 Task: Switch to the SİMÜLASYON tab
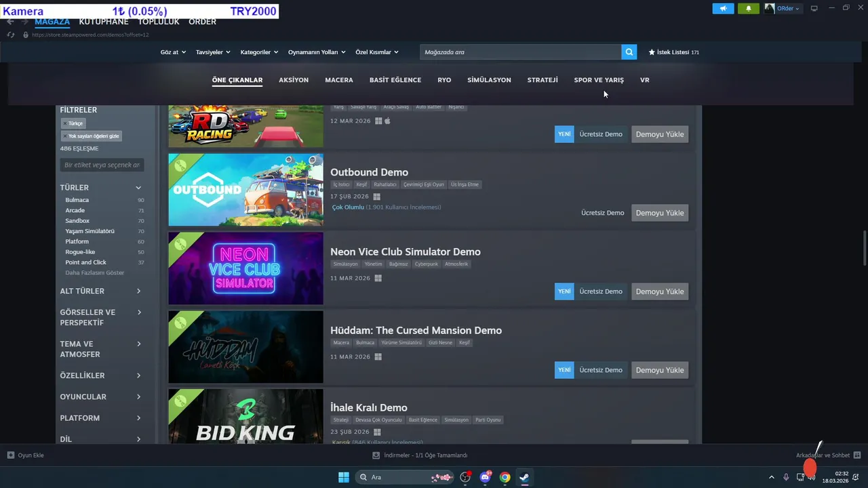click(489, 80)
